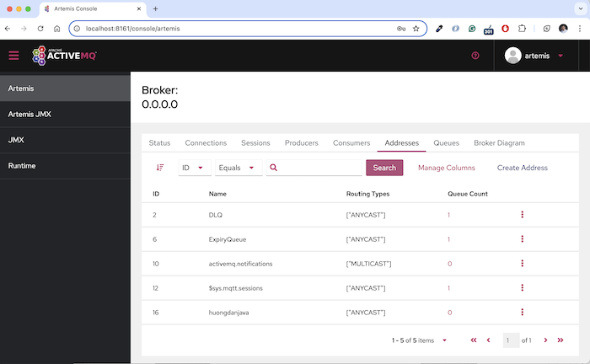View site information icon in address bar
This screenshot has width=590, height=364.
coord(77,29)
